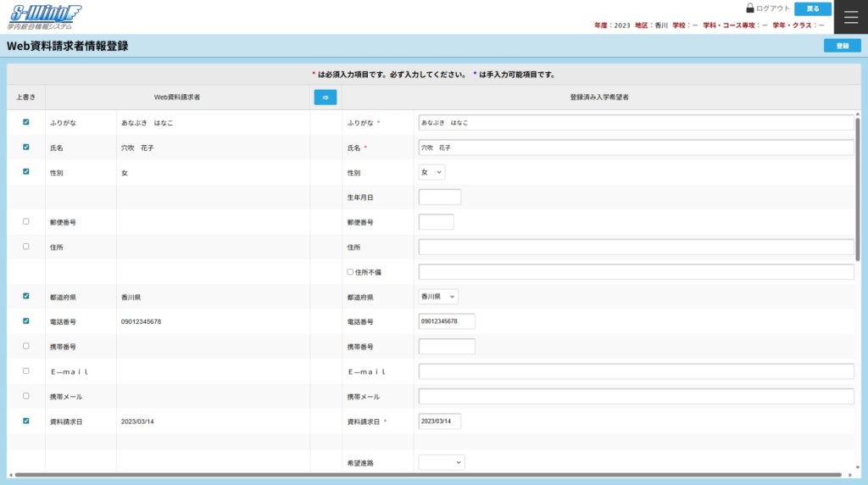
Task: Click the S-Wing logo
Action: (x=46, y=16)
